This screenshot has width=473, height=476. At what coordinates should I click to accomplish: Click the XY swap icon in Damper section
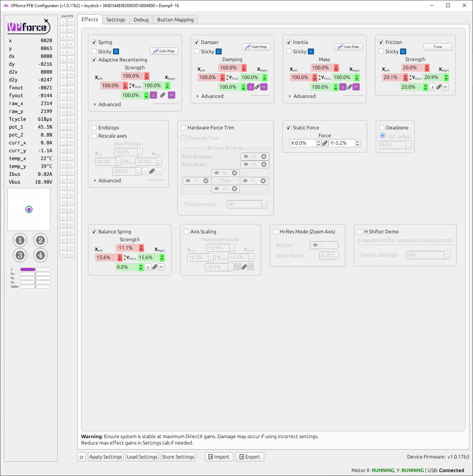point(263,87)
